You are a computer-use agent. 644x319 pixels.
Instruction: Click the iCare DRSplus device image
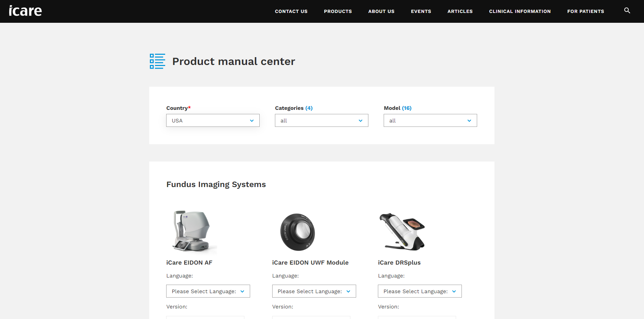[x=402, y=232]
